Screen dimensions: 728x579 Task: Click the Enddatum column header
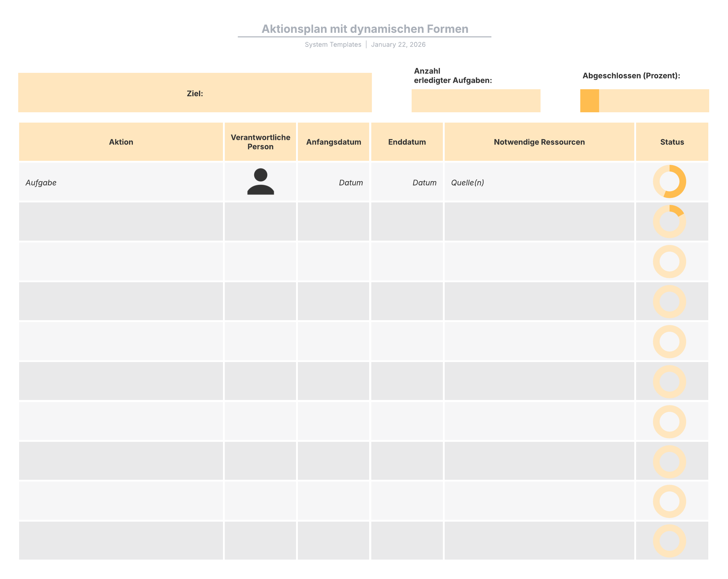(x=407, y=142)
